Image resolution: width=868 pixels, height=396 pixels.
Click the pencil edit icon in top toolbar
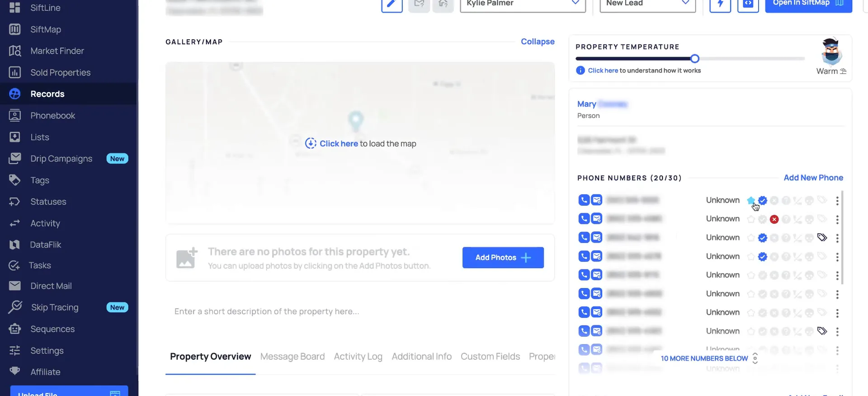(392, 4)
